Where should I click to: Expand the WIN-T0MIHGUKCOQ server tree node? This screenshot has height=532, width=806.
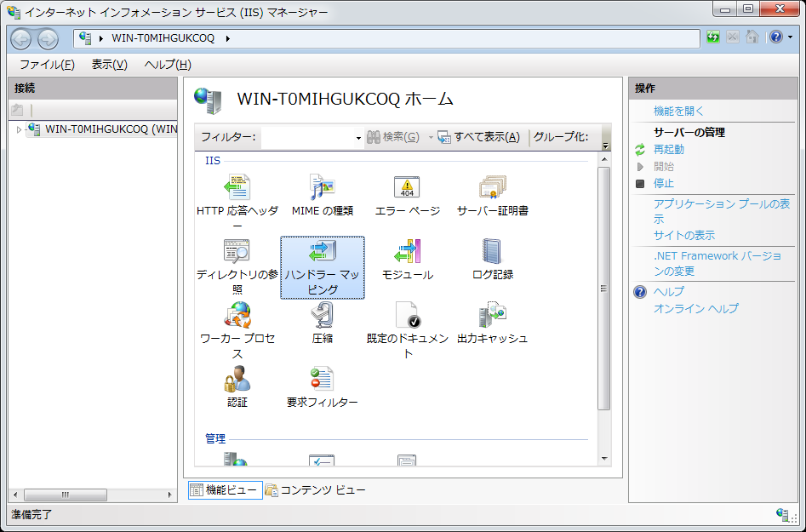tap(20, 130)
